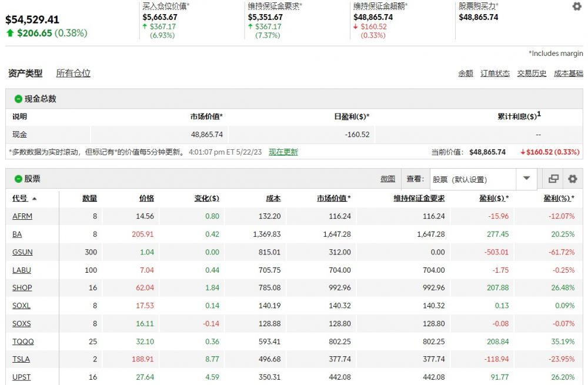
Task: Sort by 代号 column header
Action: pyautogui.click(x=20, y=199)
